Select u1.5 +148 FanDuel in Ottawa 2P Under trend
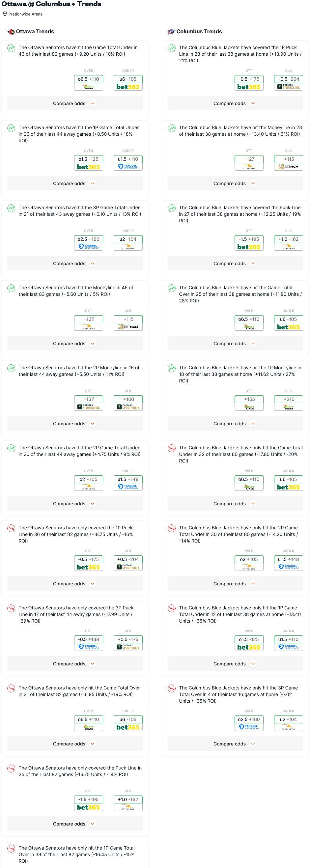Viewport: 310px width, 868px height. pyautogui.click(x=128, y=483)
